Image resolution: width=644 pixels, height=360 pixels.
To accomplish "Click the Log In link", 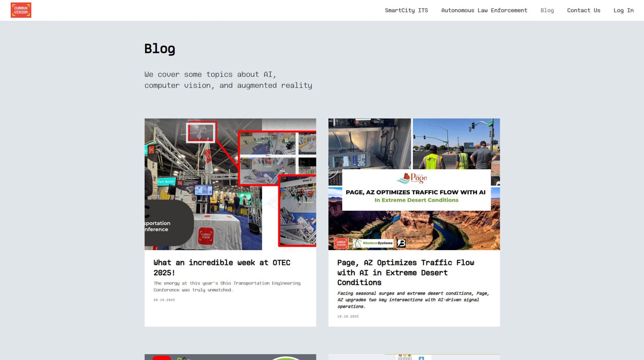I will (x=623, y=10).
